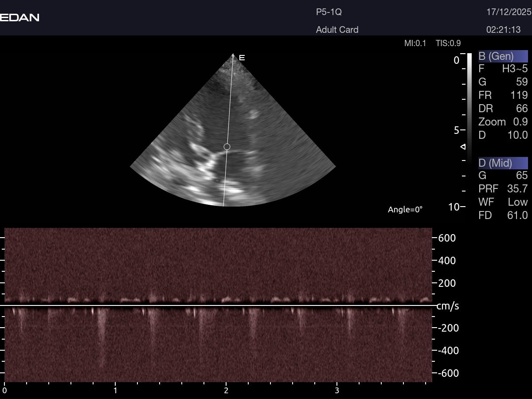Click the Doppler baseline at cm/s
Image resolution: width=532 pixels, height=399 pixels.
click(x=217, y=305)
